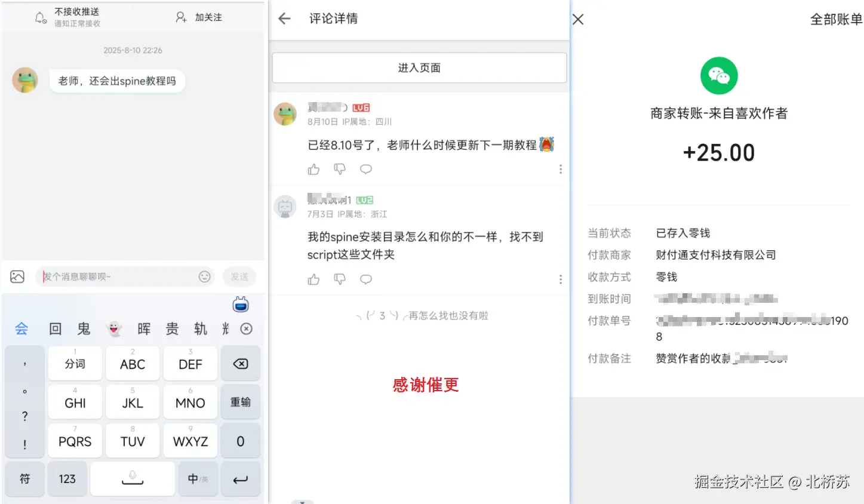Tap the exclamation mark punctuation key
The image size is (864, 504).
pyautogui.click(x=24, y=445)
